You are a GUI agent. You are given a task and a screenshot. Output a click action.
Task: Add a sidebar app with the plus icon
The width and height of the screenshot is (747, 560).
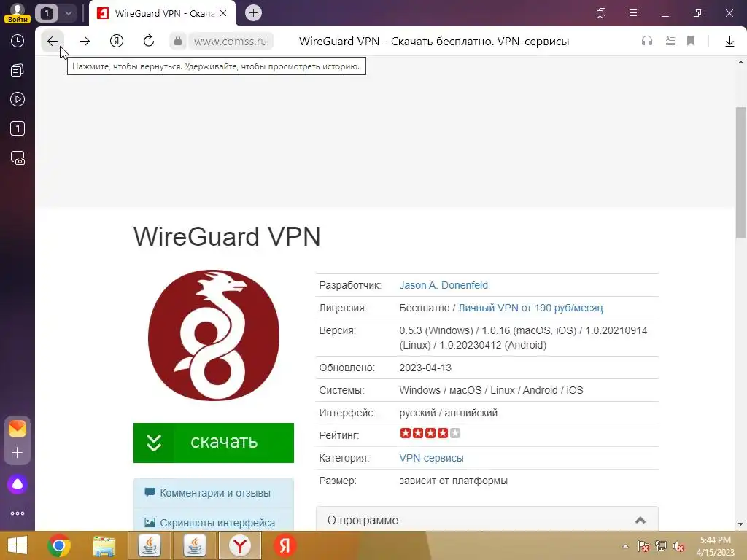click(x=18, y=452)
